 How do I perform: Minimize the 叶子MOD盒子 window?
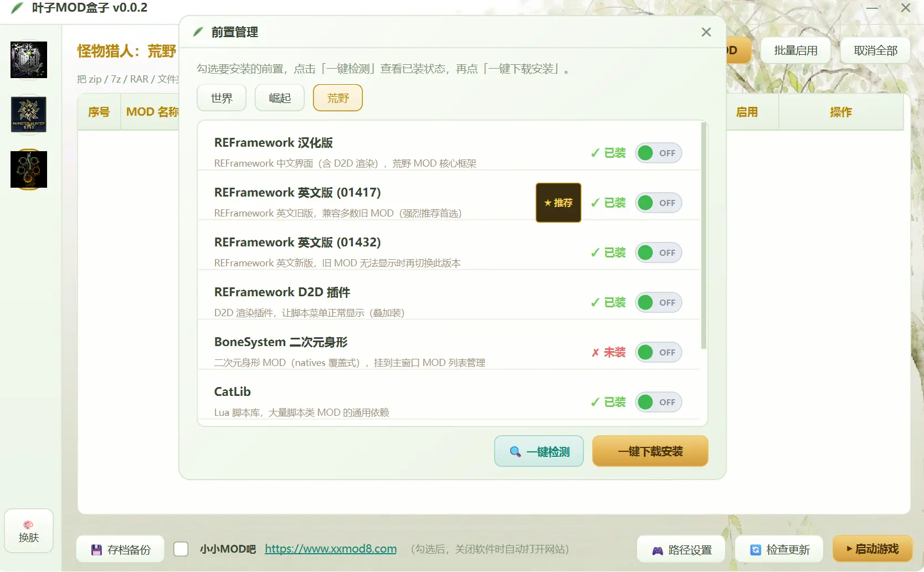pos(872,8)
